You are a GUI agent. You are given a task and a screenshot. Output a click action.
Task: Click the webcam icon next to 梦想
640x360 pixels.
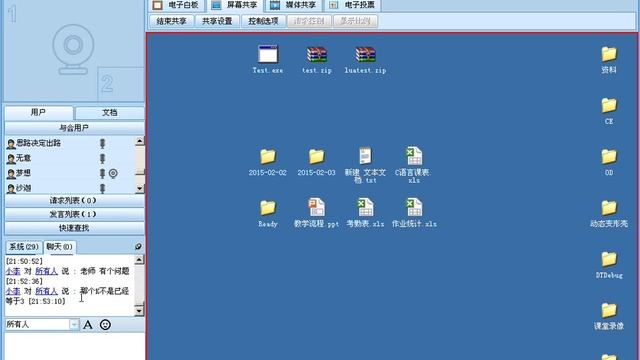coord(113,173)
